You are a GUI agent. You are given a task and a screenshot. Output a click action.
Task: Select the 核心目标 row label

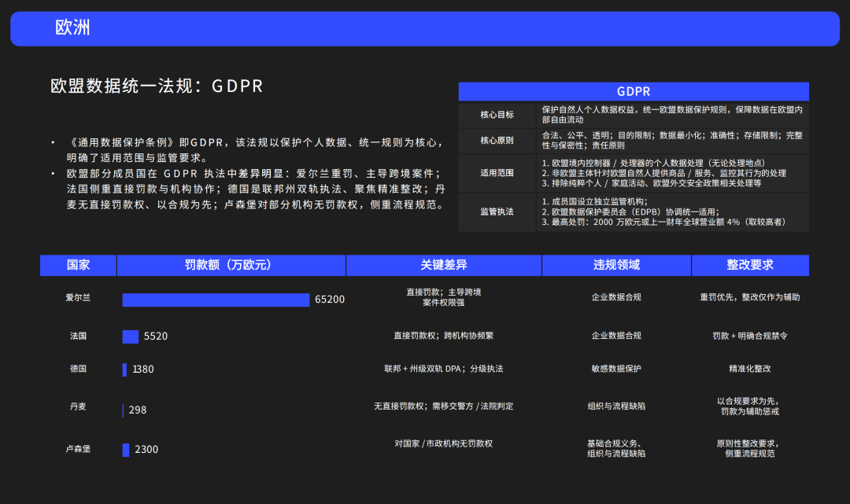click(x=497, y=115)
